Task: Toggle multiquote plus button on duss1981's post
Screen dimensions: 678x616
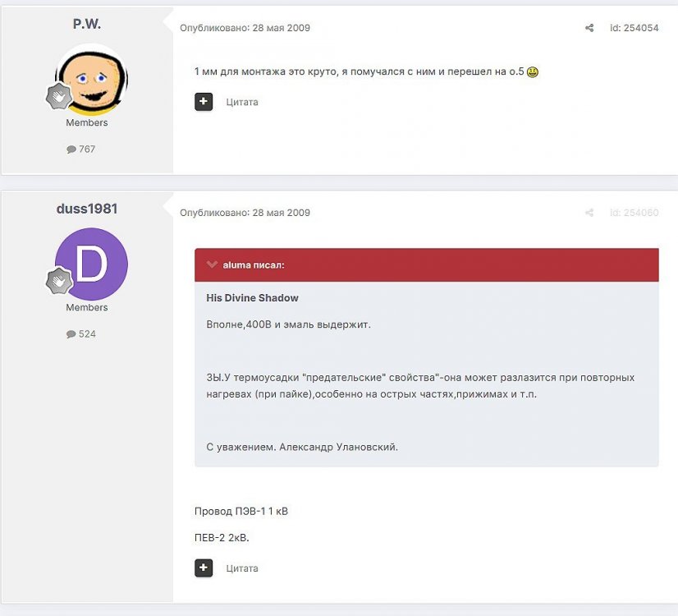Action: pos(204,568)
